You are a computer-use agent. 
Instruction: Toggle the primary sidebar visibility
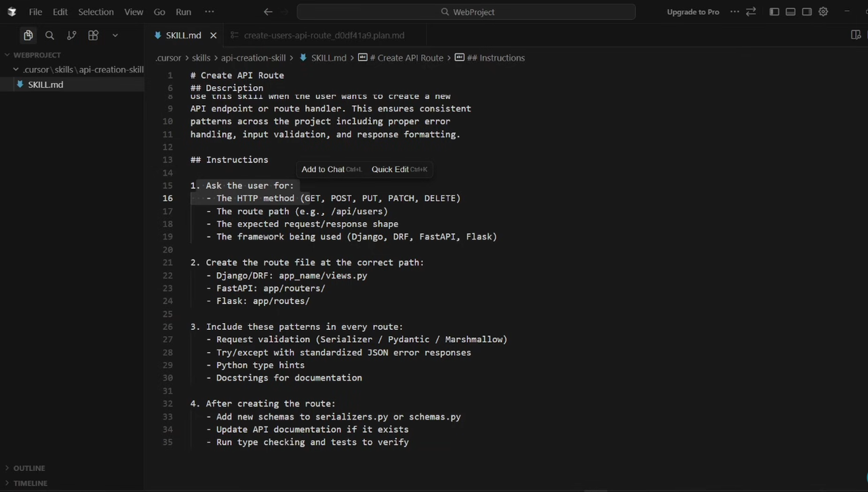774,12
